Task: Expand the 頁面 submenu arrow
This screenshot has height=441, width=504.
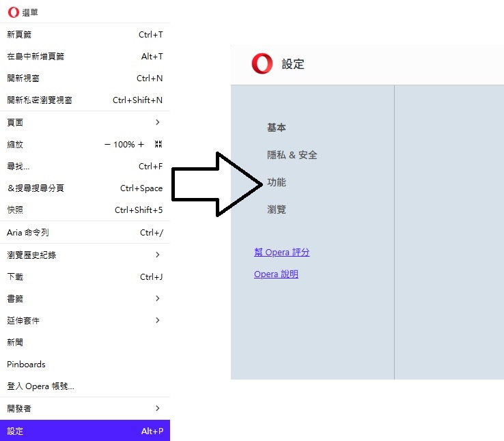Action: click(158, 122)
